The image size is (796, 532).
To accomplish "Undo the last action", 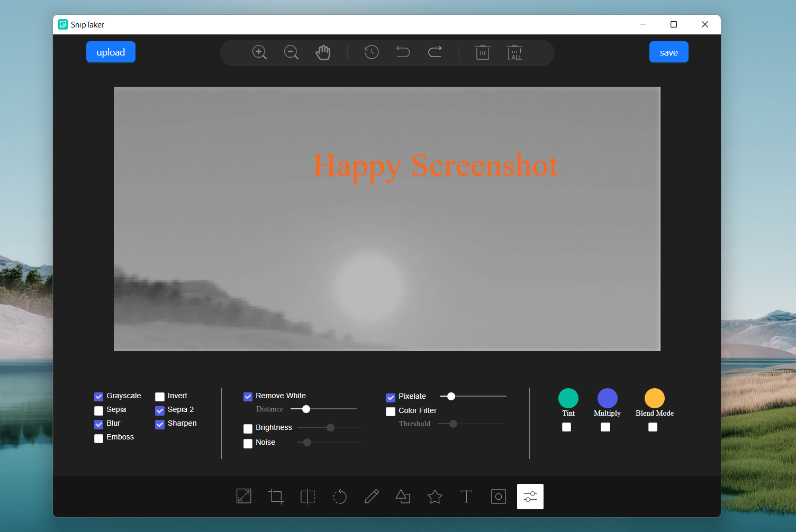I will tap(403, 52).
